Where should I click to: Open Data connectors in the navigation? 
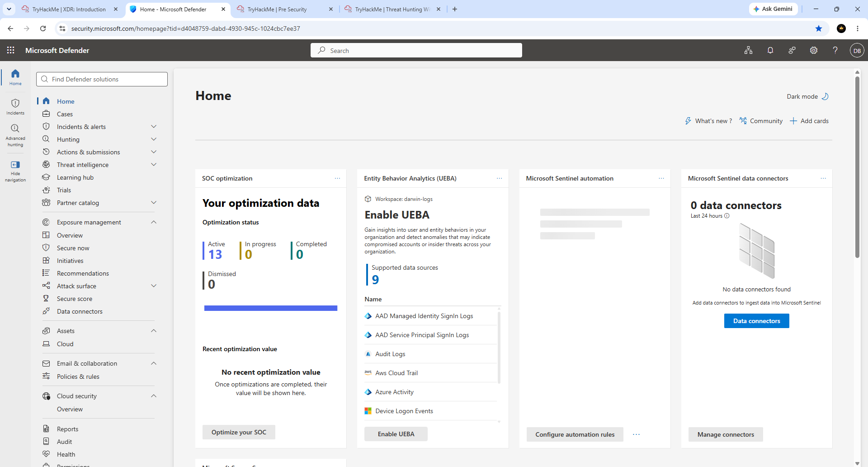pos(80,311)
